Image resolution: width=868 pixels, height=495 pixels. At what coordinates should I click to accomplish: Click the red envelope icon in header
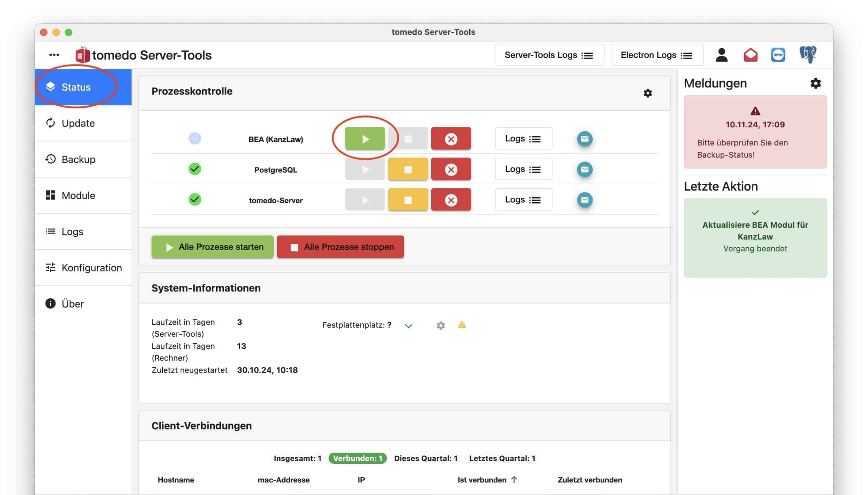point(750,55)
